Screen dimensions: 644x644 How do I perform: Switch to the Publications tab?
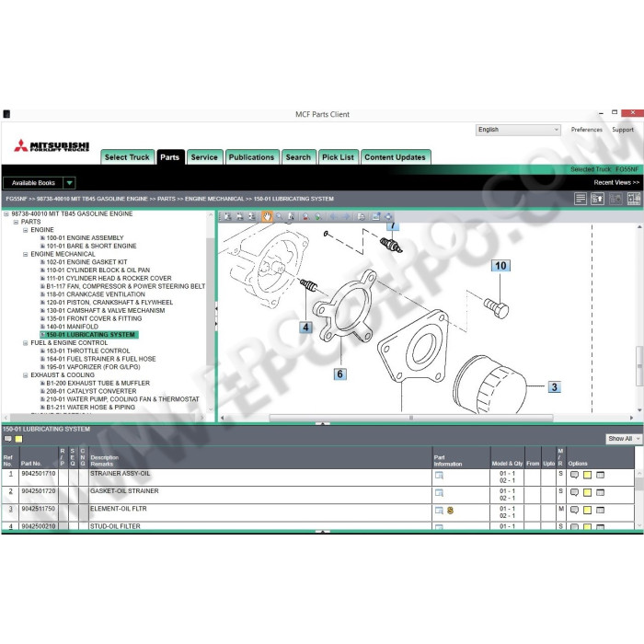point(252,157)
